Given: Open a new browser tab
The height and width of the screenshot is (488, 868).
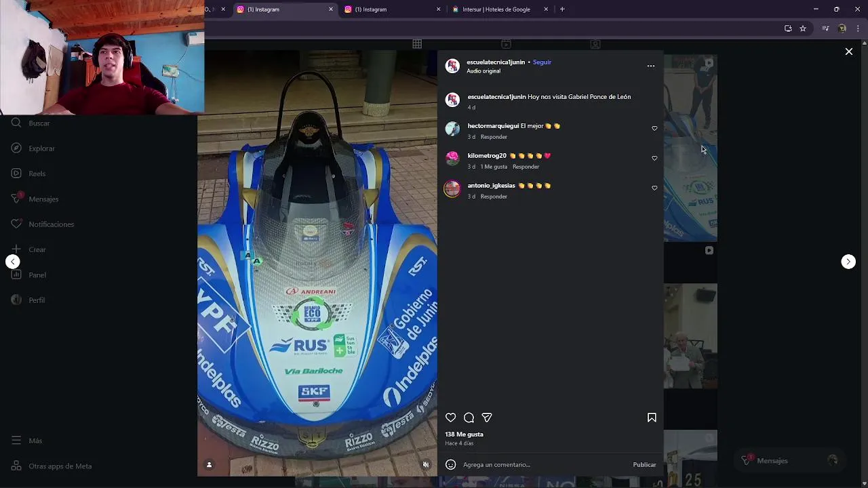Looking at the screenshot, I should [562, 9].
